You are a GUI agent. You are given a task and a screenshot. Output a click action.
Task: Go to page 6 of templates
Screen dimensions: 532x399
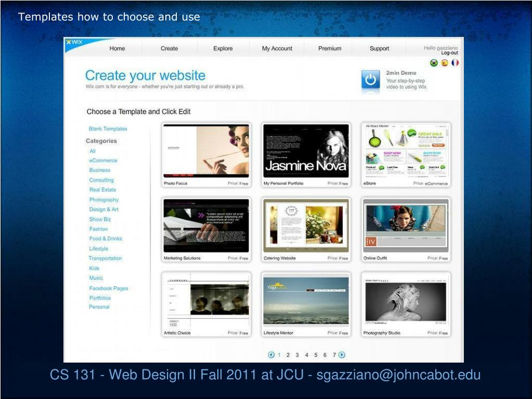[x=325, y=355]
